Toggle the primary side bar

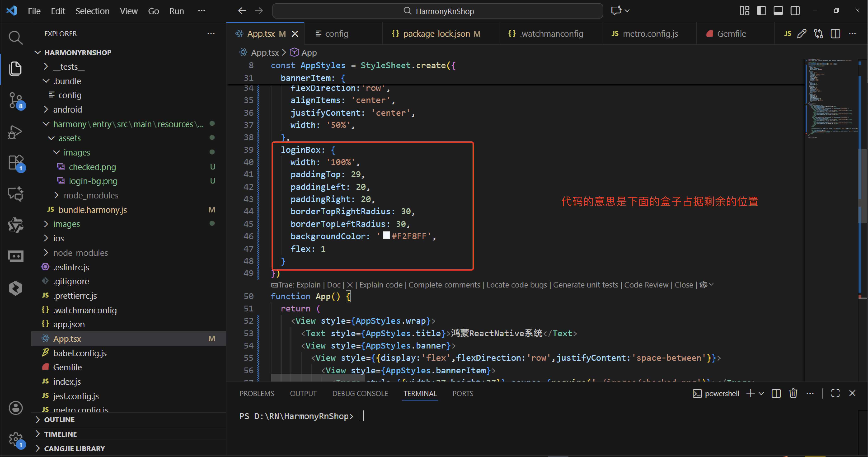pyautogui.click(x=761, y=11)
